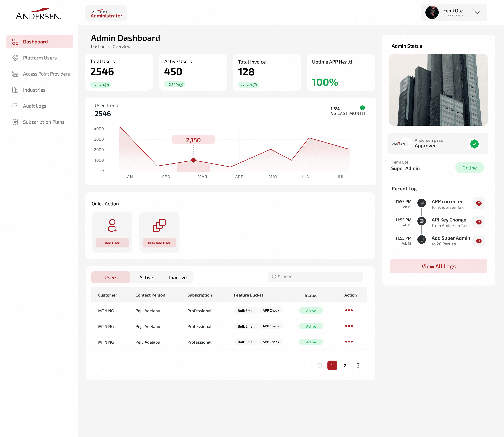Image resolution: width=504 pixels, height=437 pixels.
Task: Open Platform Users in the sidebar
Action: [40, 58]
